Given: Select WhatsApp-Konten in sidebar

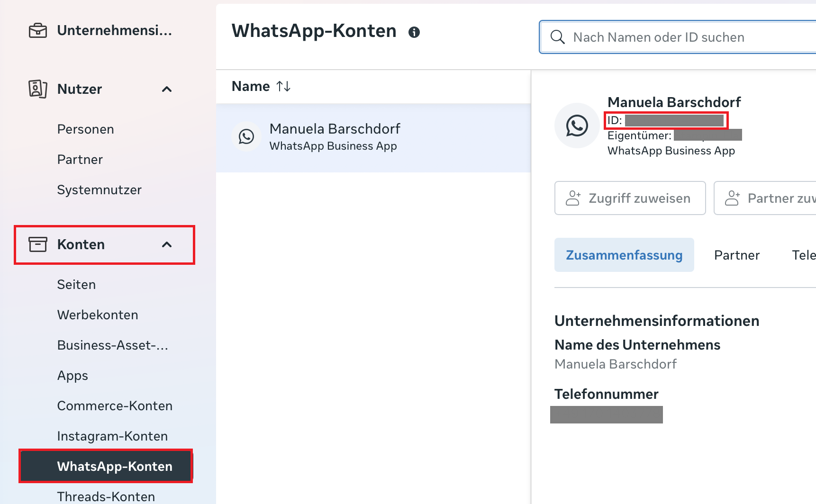Looking at the screenshot, I should [106, 466].
